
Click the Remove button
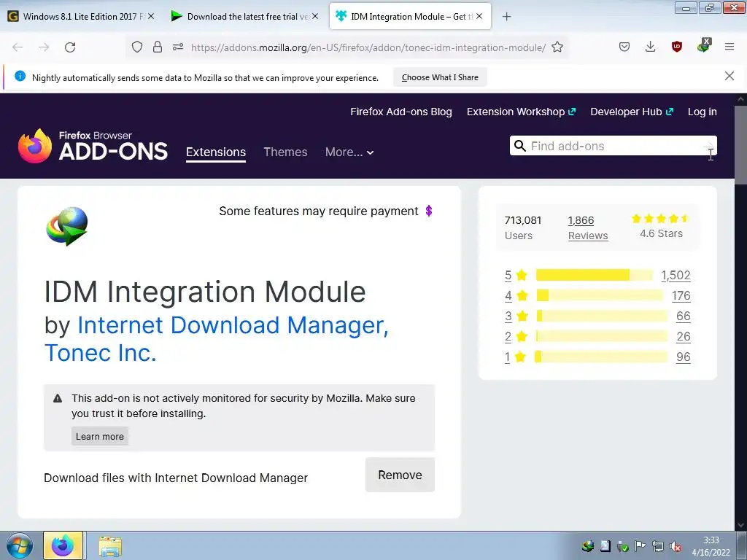(400, 475)
